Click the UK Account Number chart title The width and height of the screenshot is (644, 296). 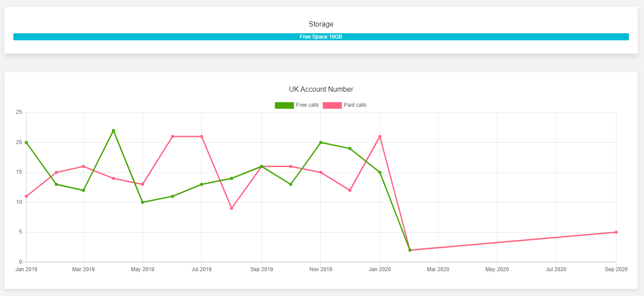click(321, 89)
